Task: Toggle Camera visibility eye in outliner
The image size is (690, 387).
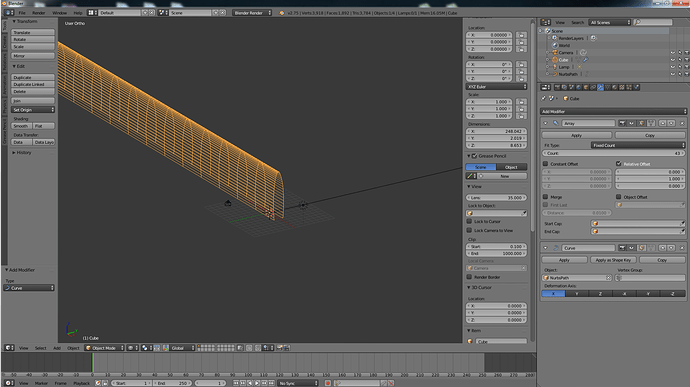Action: point(672,53)
